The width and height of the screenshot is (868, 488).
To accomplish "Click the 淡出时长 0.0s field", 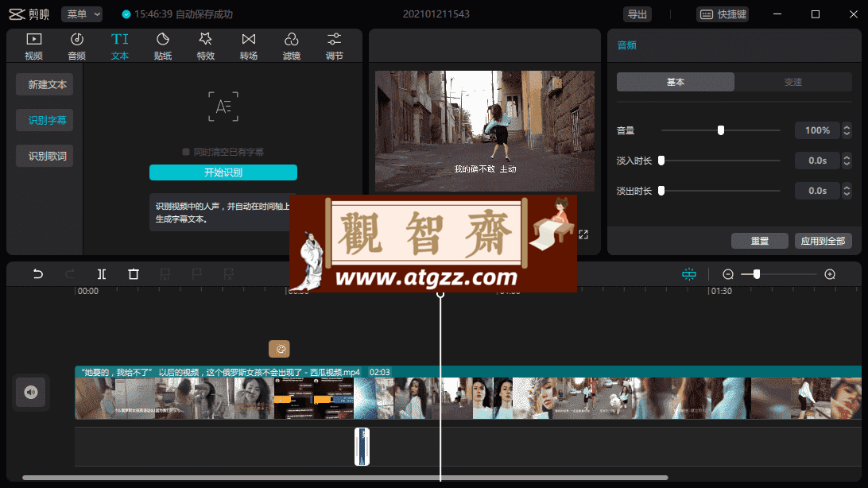I will click(x=817, y=191).
